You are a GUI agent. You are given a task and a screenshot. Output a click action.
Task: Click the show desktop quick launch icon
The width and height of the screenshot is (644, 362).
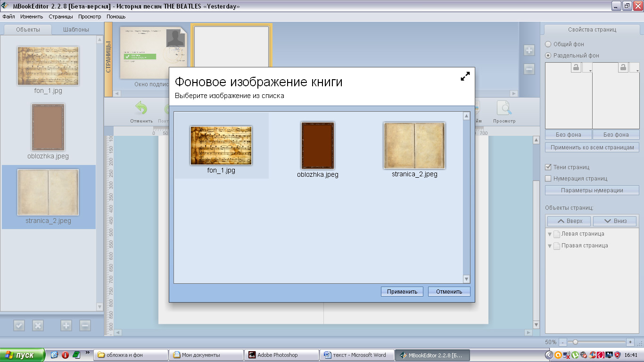[x=54, y=355]
